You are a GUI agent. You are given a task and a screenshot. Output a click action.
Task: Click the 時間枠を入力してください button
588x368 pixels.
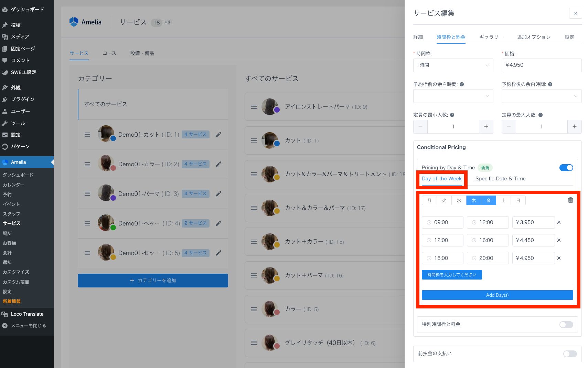click(x=451, y=275)
